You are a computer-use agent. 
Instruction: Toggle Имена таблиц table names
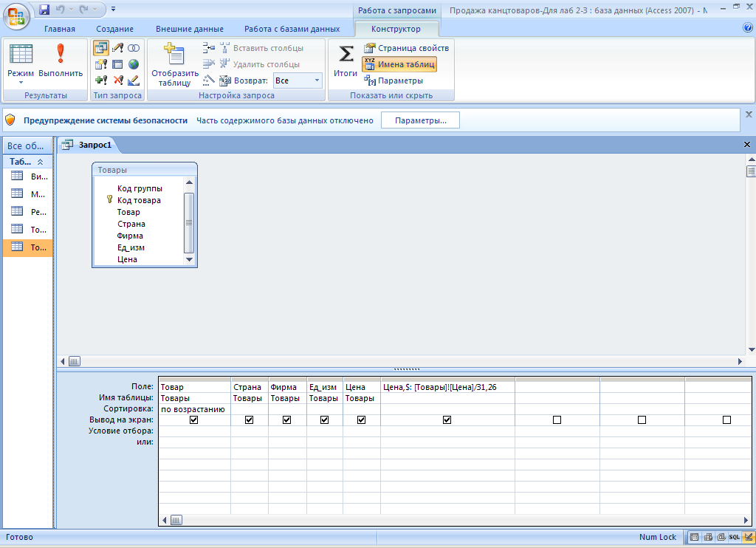[x=399, y=64]
